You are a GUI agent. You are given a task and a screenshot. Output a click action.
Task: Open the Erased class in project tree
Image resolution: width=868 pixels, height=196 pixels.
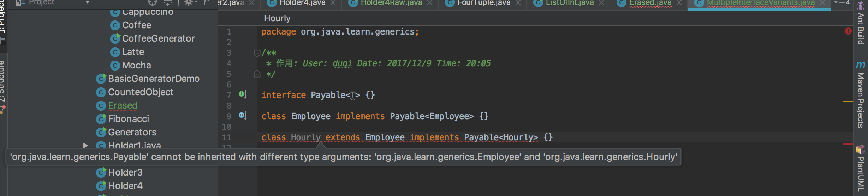123,105
